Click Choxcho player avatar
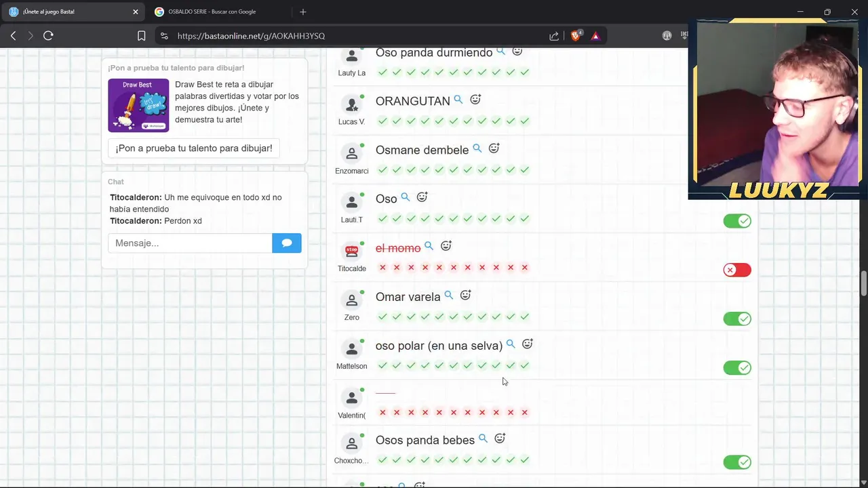The height and width of the screenshot is (488, 868). pos(351,443)
